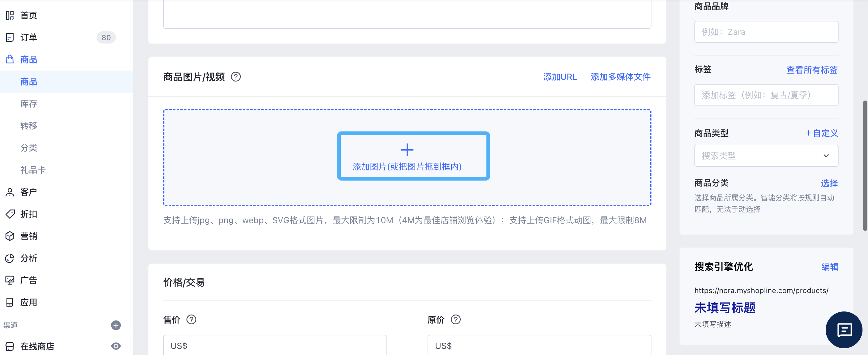This screenshot has height=355, width=868.
Task: Expand the 搜索类型 dropdown
Action: coord(766,156)
